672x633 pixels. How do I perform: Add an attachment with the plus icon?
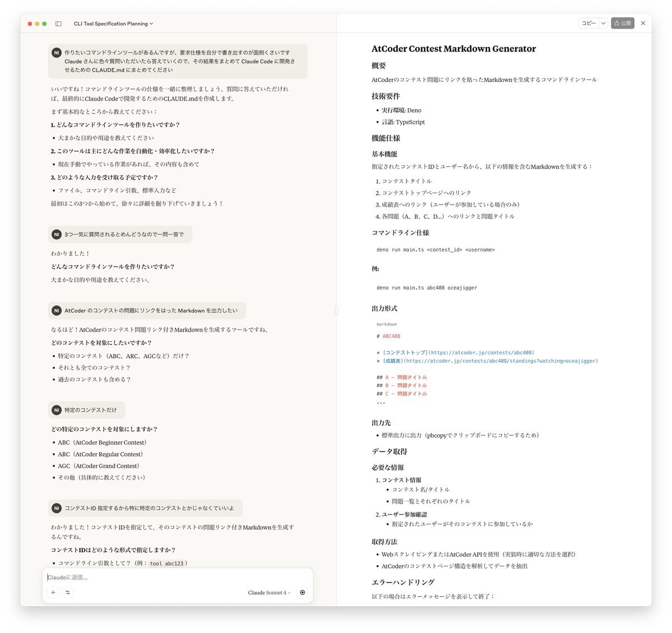[x=53, y=592]
